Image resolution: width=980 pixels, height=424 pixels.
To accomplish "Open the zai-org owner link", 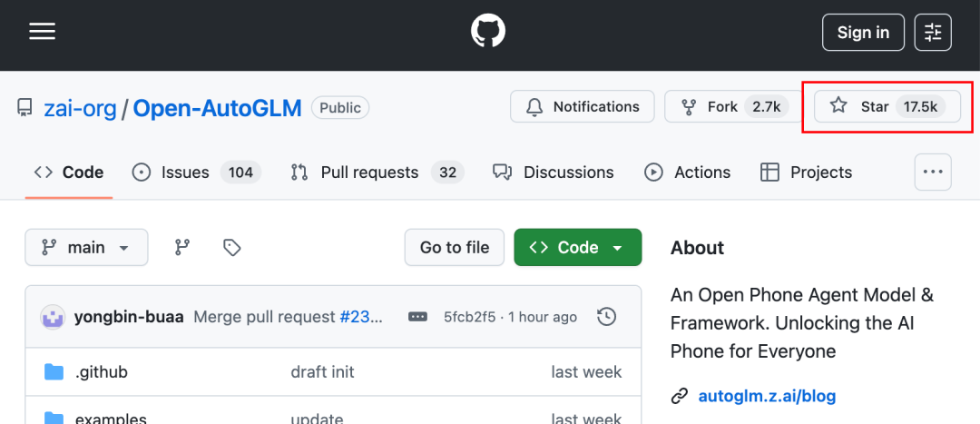I will [80, 108].
